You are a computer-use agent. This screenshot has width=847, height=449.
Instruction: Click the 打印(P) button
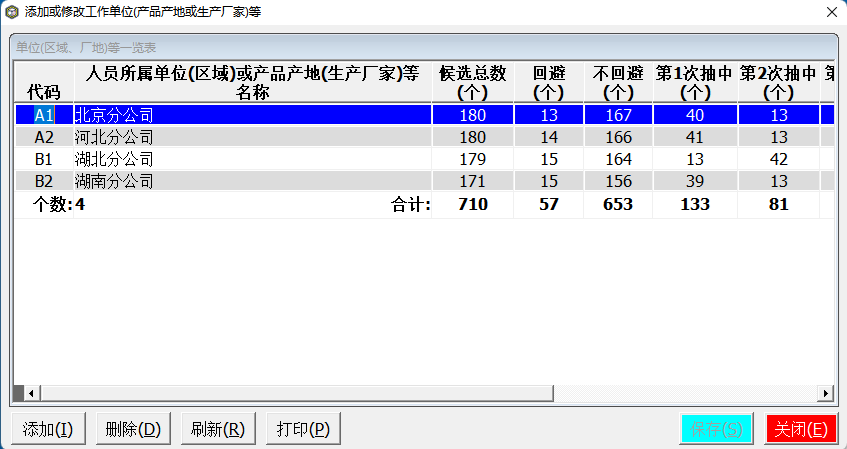click(303, 430)
